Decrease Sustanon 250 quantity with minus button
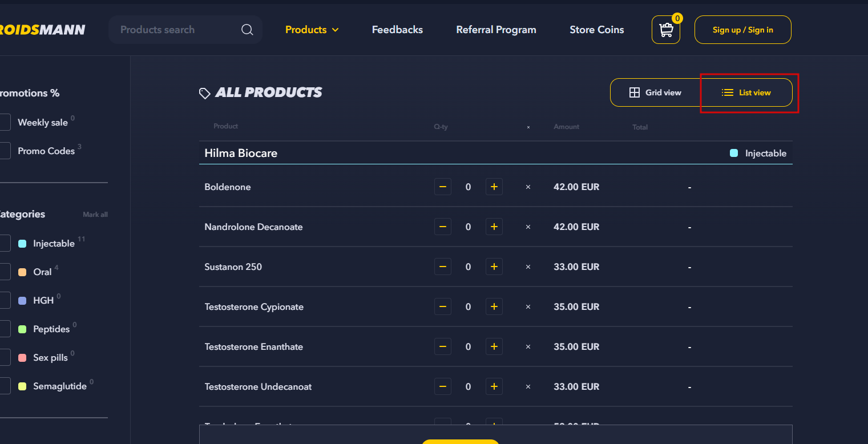This screenshot has height=444, width=868. pos(443,267)
